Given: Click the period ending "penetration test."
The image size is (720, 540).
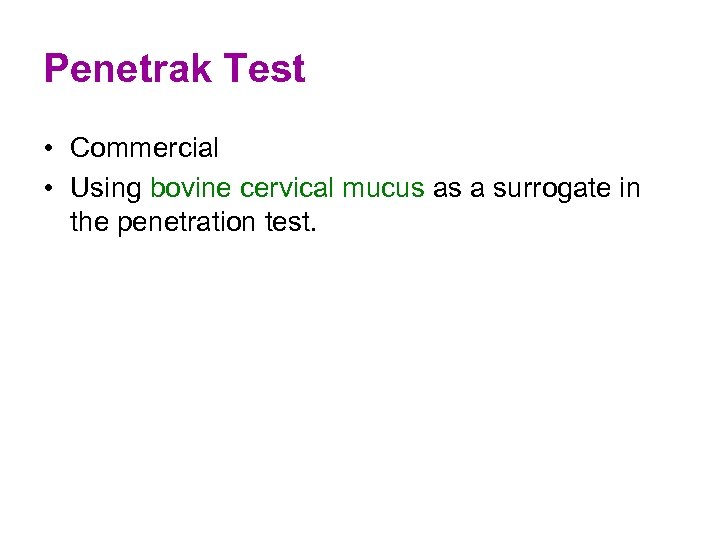Looking at the screenshot, I should pyautogui.click(x=313, y=229).
